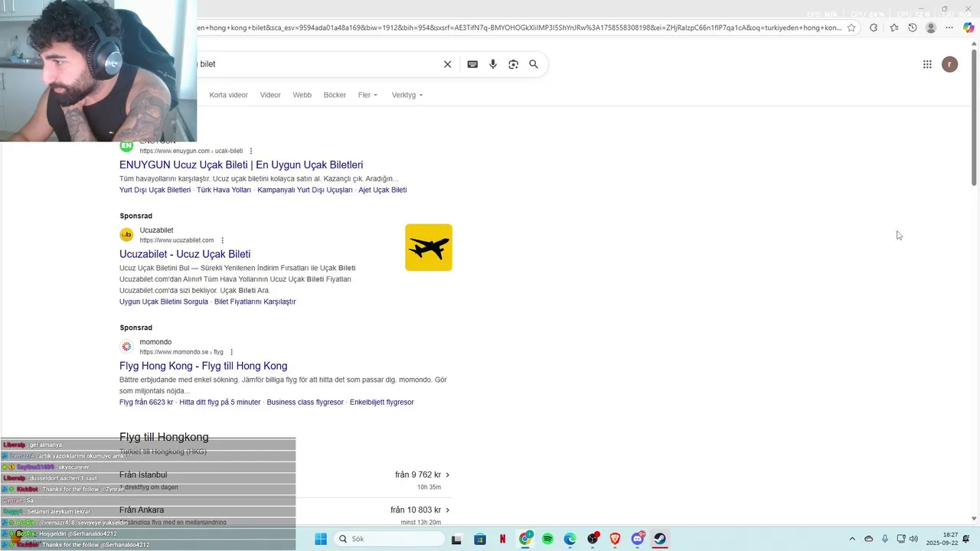
Task: Open Task View on the taskbar
Action: (x=456, y=539)
